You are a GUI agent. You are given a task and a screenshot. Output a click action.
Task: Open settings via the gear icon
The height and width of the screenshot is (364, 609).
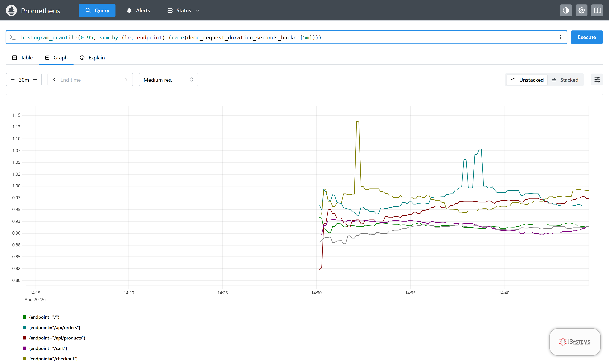click(582, 10)
